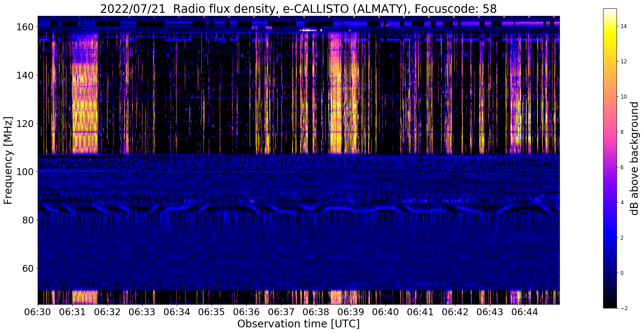The height and width of the screenshot is (333, 644).
Task: Click the colorbar tick label 0
Action: pyautogui.click(x=622, y=273)
